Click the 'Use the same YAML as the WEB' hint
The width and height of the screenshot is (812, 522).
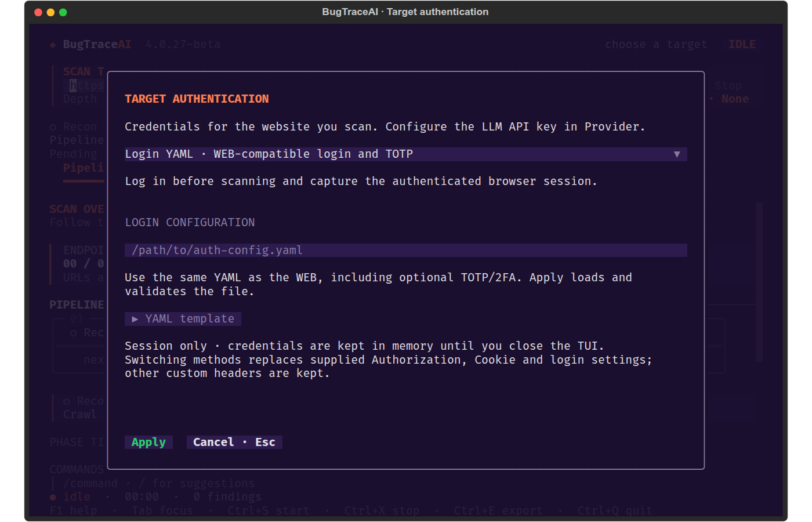click(x=378, y=284)
